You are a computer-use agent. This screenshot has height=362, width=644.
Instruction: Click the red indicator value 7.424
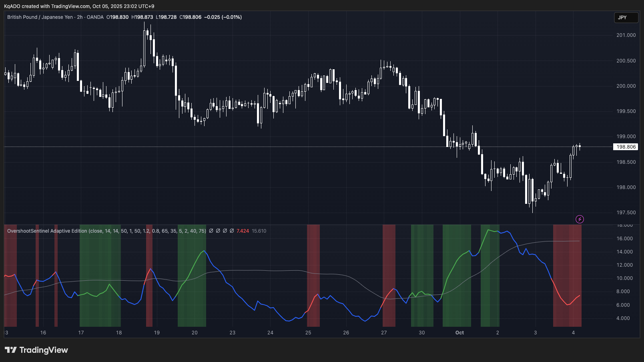pyautogui.click(x=243, y=231)
